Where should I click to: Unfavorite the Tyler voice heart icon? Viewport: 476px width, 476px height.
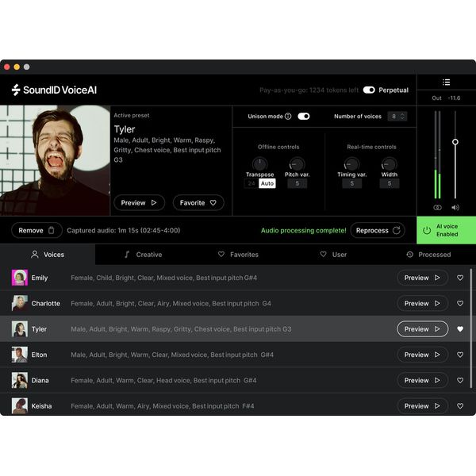point(460,329)
